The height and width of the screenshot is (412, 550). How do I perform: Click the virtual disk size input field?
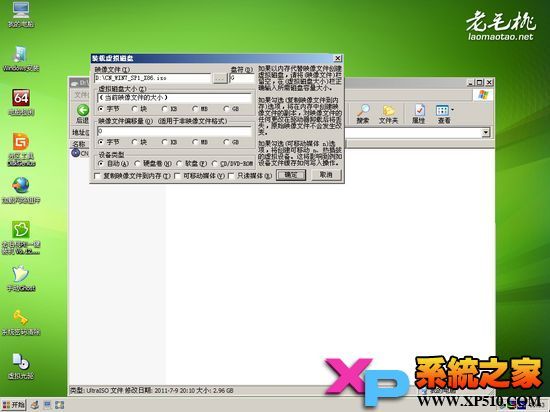coord(174,98)
